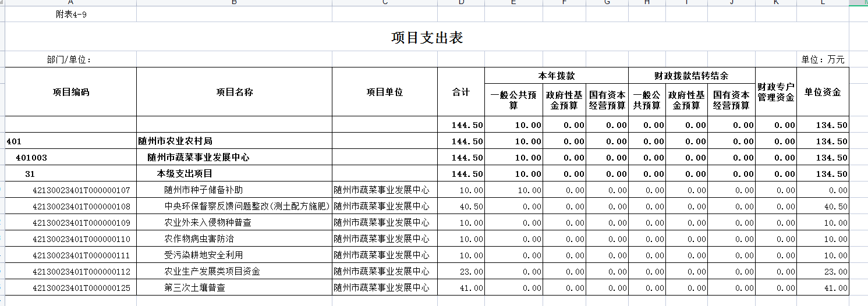
Task: Select 合计 value 41.00 in 第三次土壤普查 row
Action: [x=461, y=287]
